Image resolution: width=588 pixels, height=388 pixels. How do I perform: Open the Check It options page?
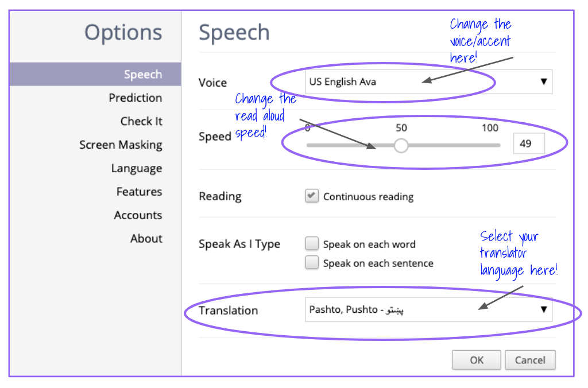[x=141, y=121]
